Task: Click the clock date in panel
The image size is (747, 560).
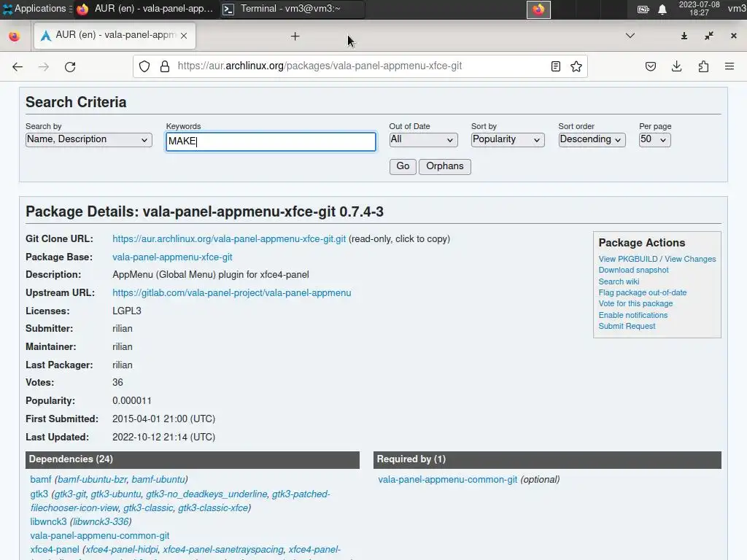Action: 699,9
